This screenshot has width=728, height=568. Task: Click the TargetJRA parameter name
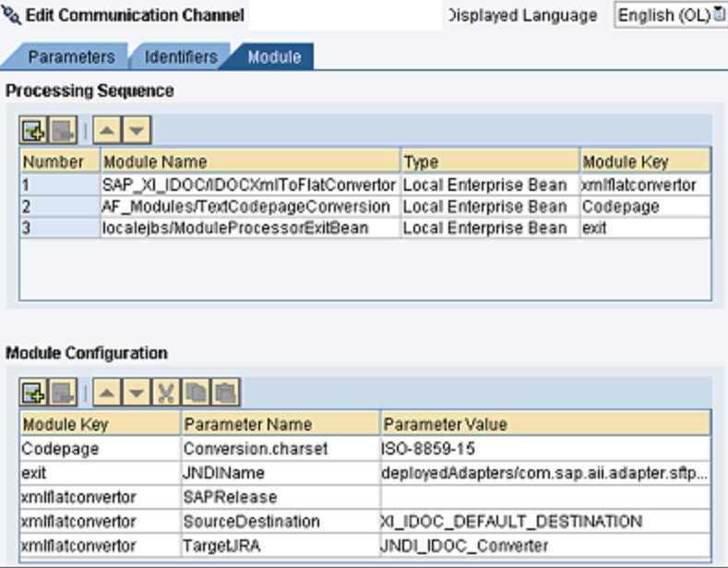(x=280, y=545)
